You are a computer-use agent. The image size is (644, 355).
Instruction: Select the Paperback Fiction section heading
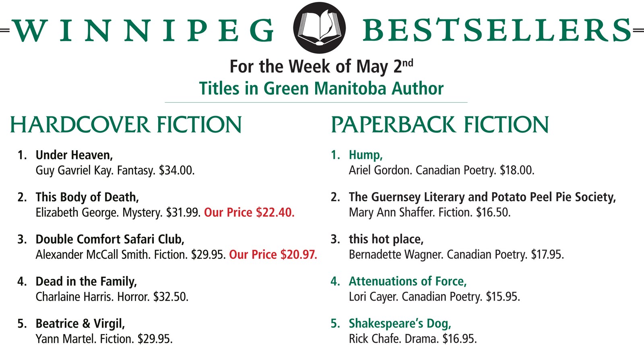[440, 125]
